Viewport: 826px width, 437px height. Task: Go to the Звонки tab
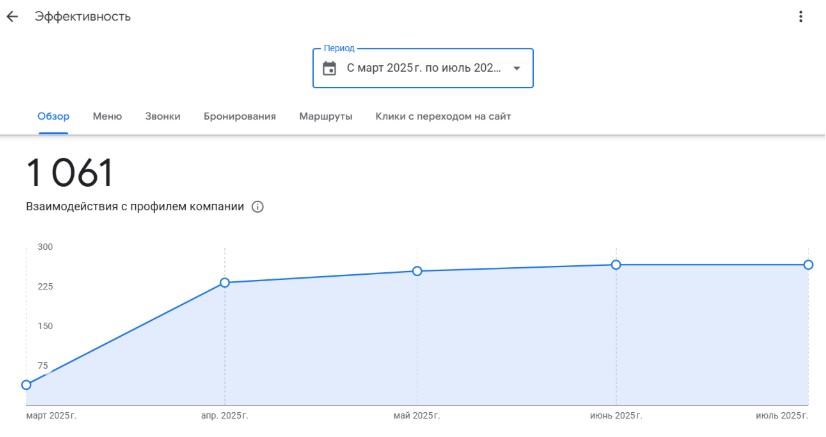click(x=162, y=117)
